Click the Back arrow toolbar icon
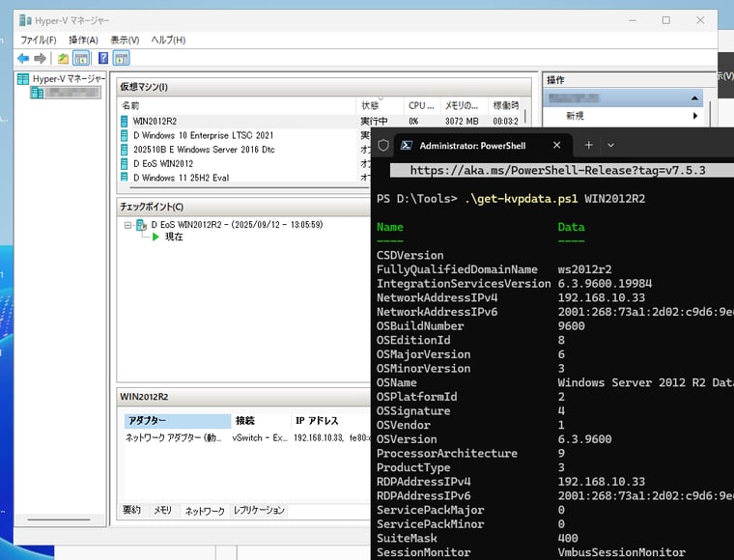This screenshot has height=560, width=734. 23,58
